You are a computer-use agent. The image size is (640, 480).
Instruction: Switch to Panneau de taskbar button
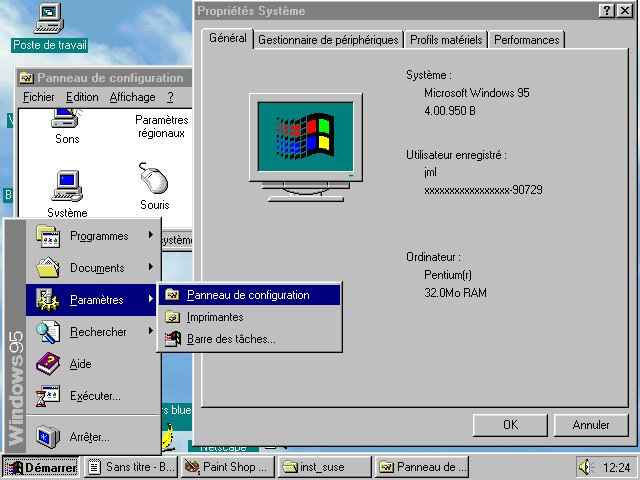point(422,467)
